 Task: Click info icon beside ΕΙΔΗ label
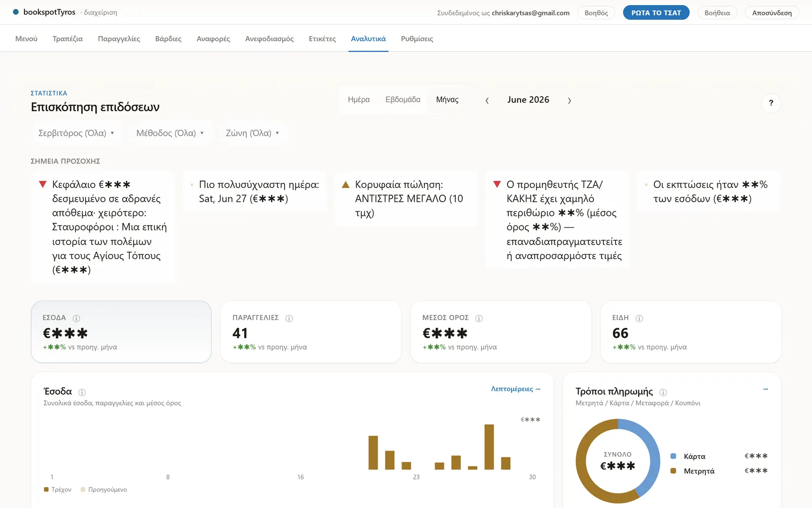[639, 319]
